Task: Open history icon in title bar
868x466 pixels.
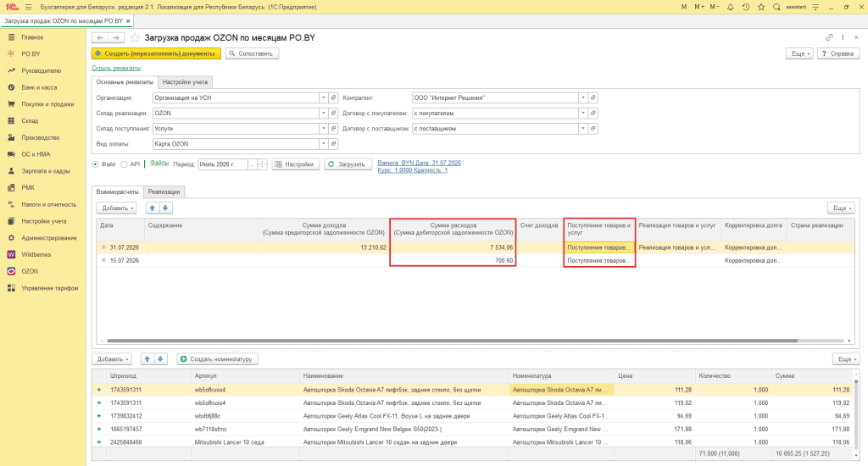Action: coord(746,7)
